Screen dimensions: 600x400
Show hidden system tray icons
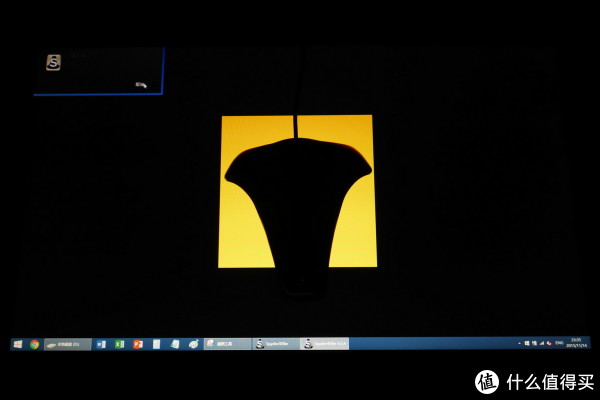[519, 343]
